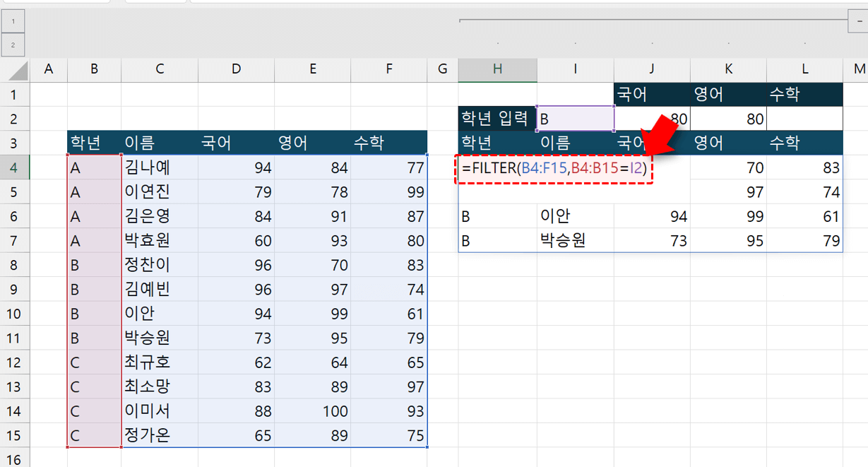The height and width of the screenshot is (467, 868).
Task: Select column C header
Action: pos(160,69)
